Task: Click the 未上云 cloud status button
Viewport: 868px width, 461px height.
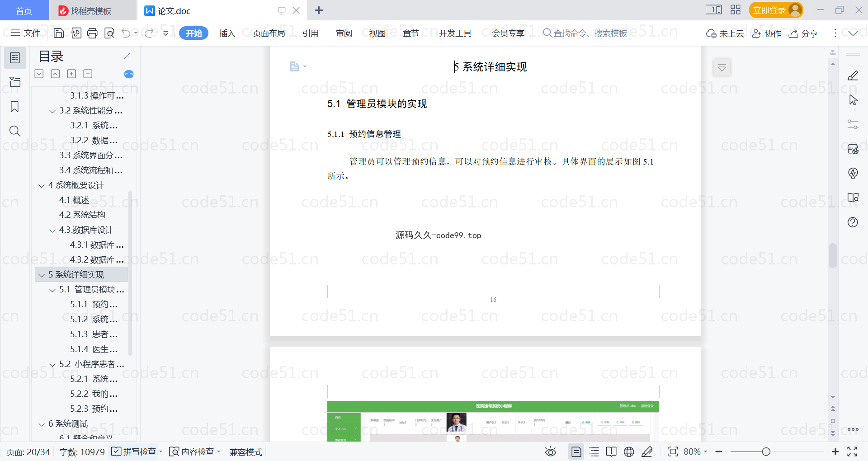Action: point(725,33)
